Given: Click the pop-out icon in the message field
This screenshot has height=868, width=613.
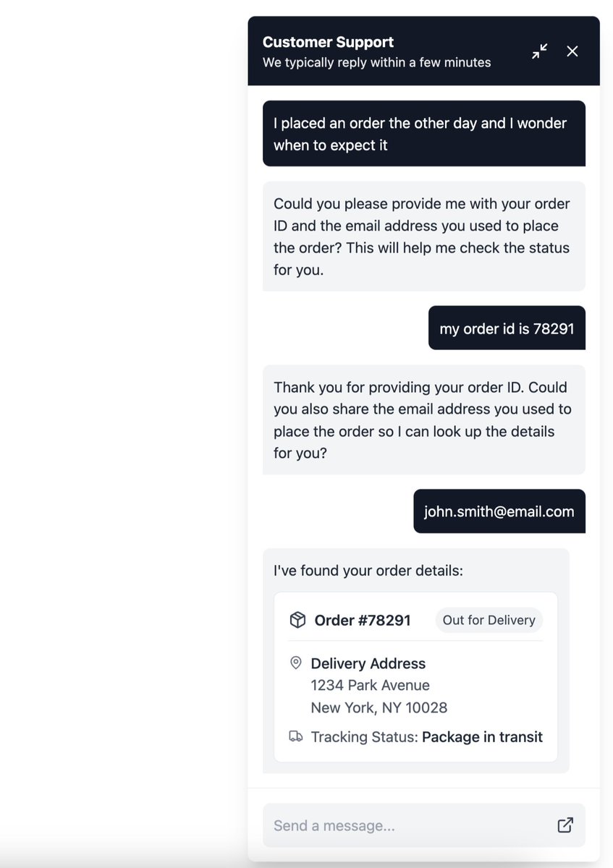Looking at the screenshot, I should (565, 825).
